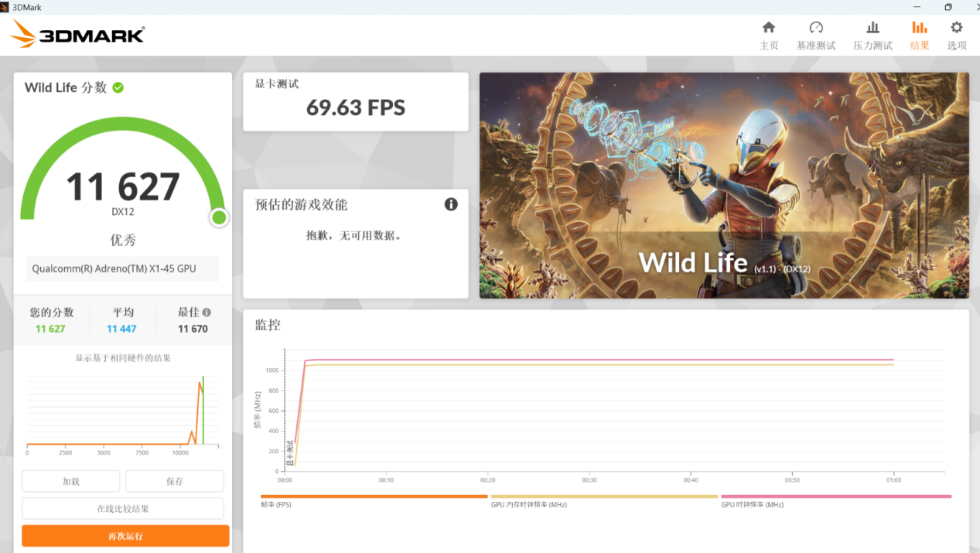The width and height of the screenshot is (980, 553).
Task: Click 在线比较结果 compare online button
Action: tap(123, 508)
